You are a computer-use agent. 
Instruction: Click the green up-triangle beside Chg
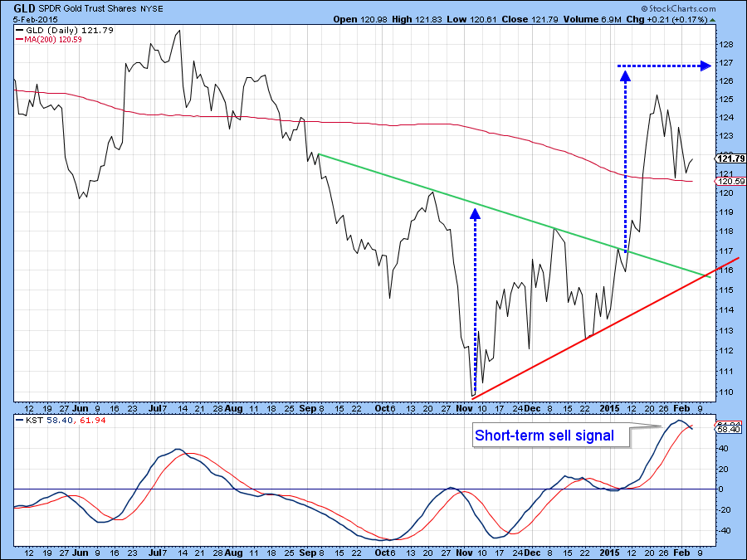click(x=712, y=20)
